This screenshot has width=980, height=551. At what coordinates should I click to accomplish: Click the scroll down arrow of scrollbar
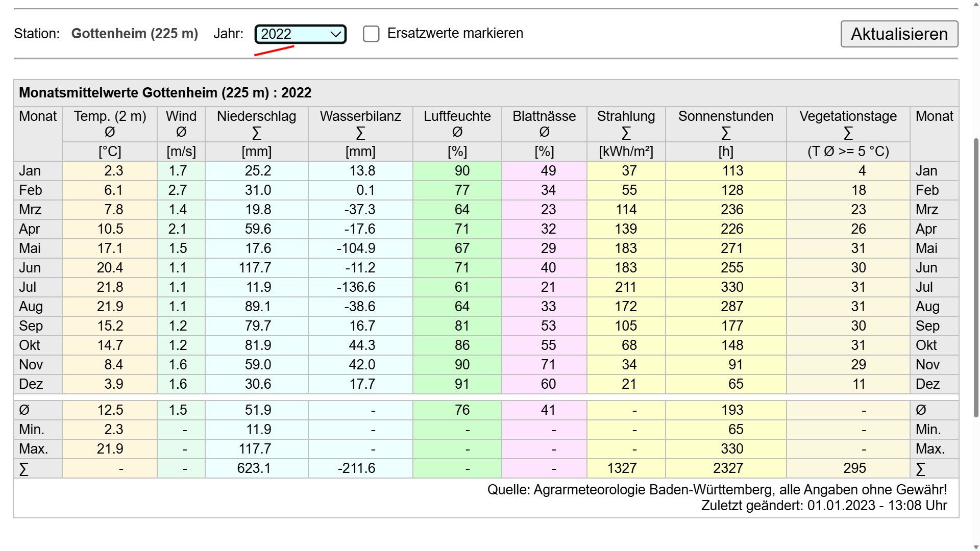tap(975, 546)
